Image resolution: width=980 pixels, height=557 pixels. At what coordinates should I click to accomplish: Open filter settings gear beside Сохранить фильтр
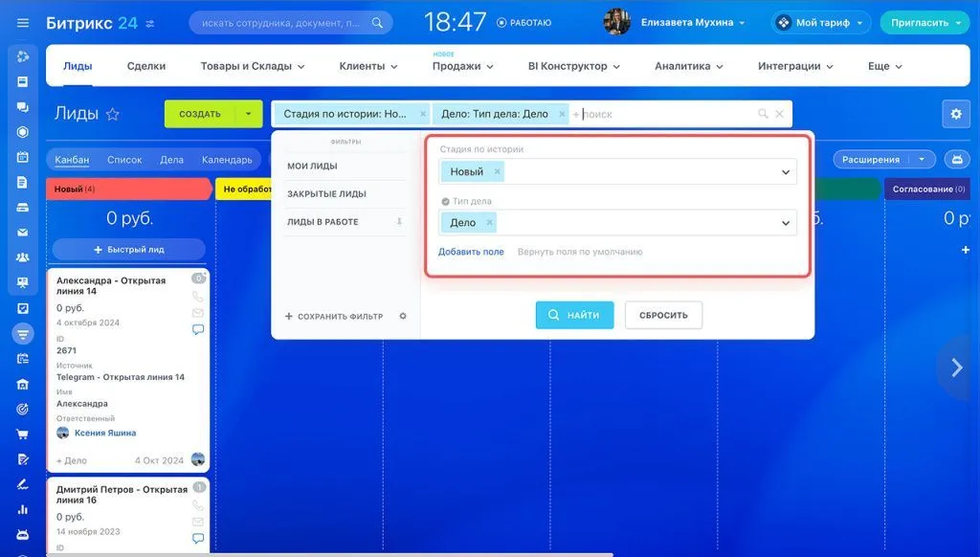(x=403, y=316)
